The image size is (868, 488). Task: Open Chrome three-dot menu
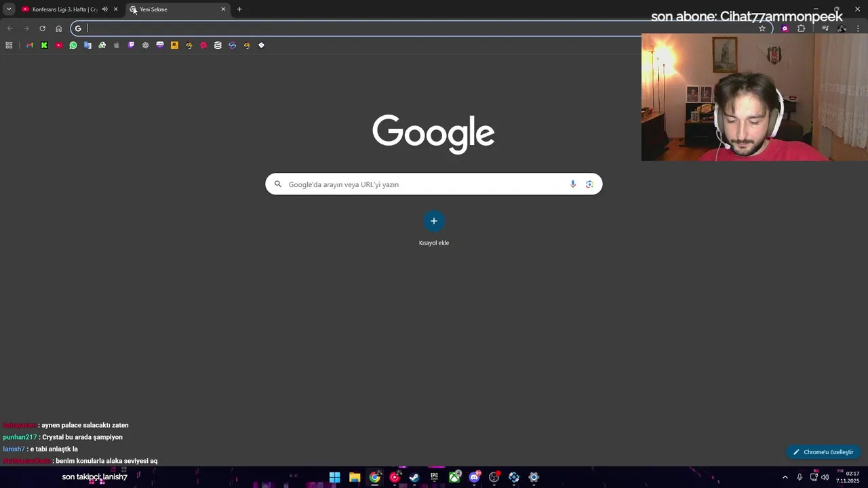(x=859, y=28)
